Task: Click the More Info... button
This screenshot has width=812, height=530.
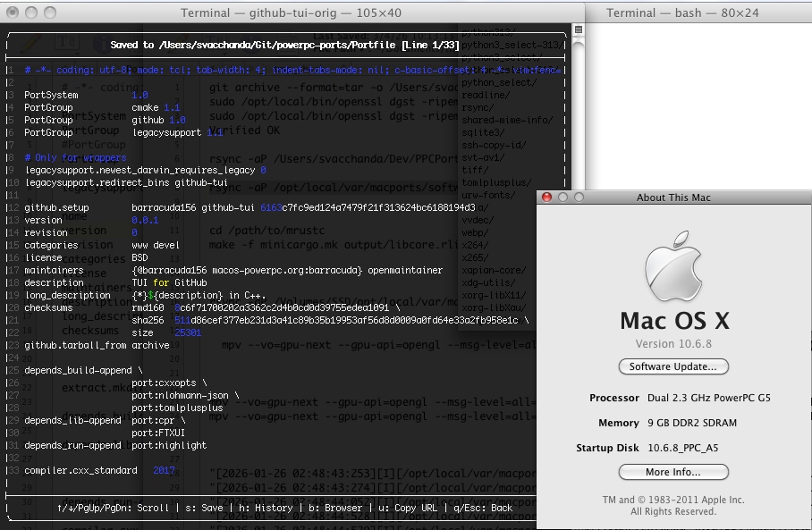Action: pyautogui.click(x=673, y=472)
